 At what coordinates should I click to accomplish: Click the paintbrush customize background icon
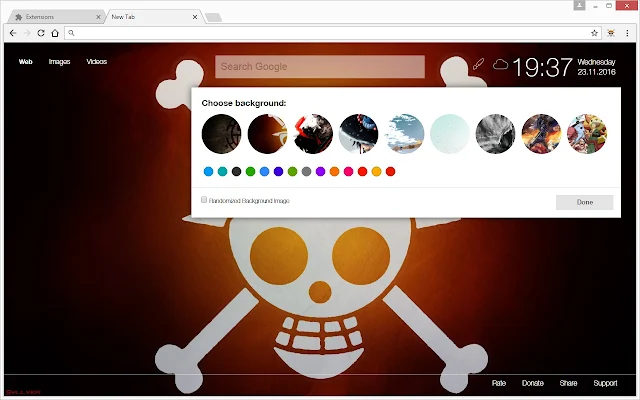point(478,64)
